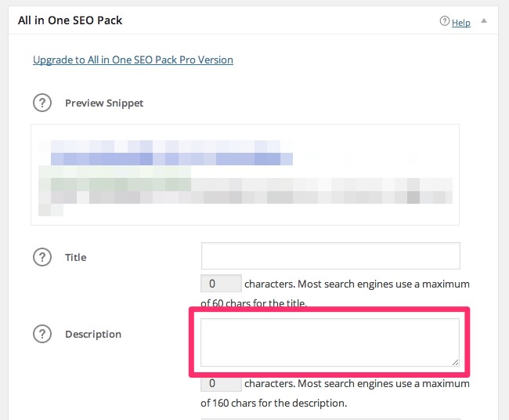Click the Preview Snippet box
The width and height of the screenshot is (509, 420).
(245, 175)
